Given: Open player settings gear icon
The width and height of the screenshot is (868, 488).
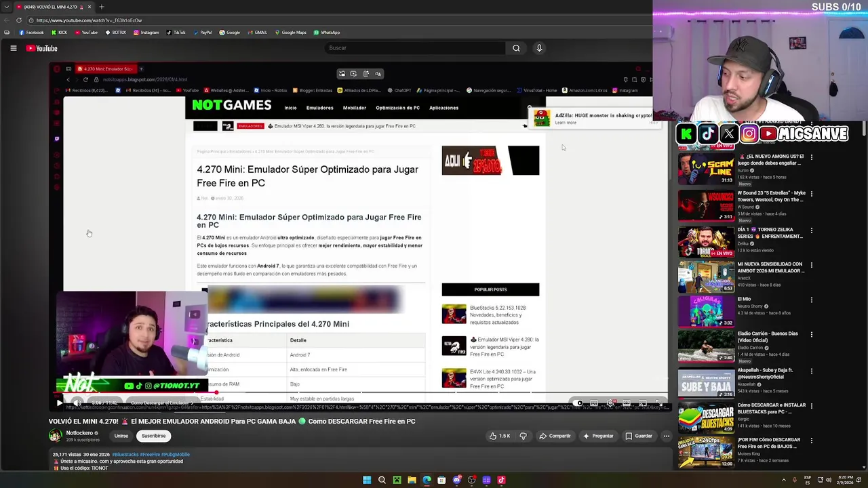Looking at the screenshot, I should click(610, 403).
